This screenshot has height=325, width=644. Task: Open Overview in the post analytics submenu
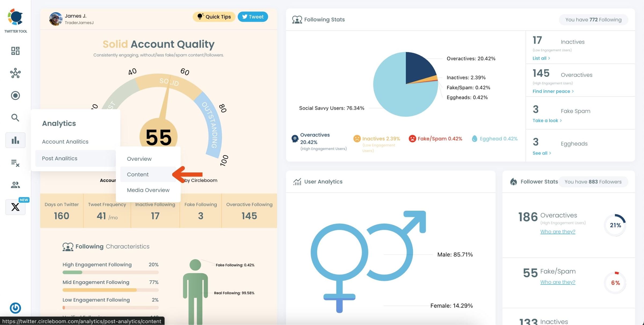[x=139, y=159]
